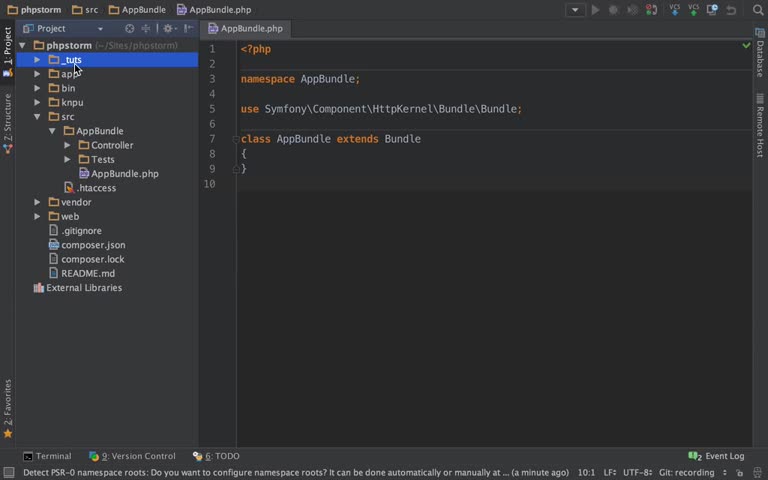Click the undo/revert arrow icon in toolbar
Screen dimensions: 768x480
[731, 10]
